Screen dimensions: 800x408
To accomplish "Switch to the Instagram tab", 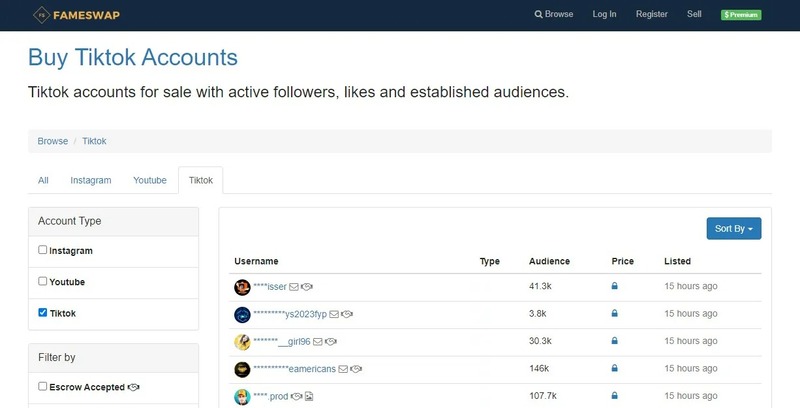I will tap(91, 180).
